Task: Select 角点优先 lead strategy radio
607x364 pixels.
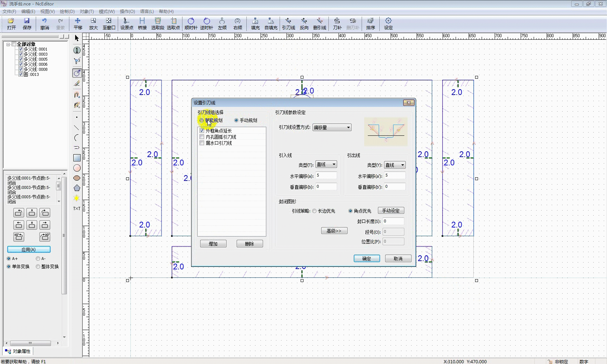Action: [350, 211]
